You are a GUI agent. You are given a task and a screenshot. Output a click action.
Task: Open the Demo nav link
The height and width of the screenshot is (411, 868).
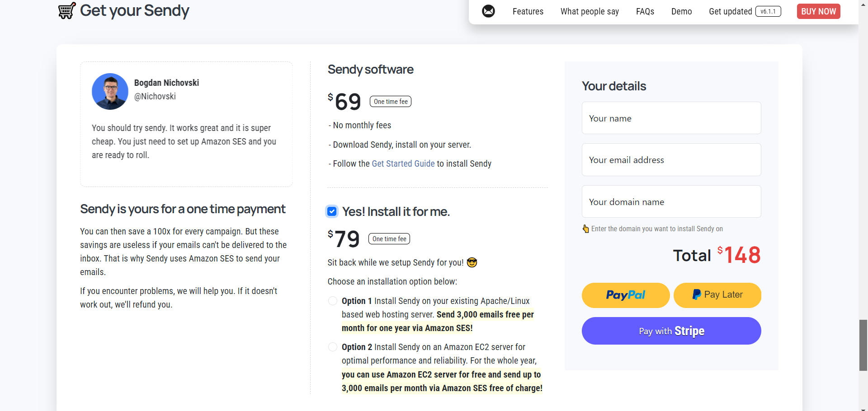[681, 11]
